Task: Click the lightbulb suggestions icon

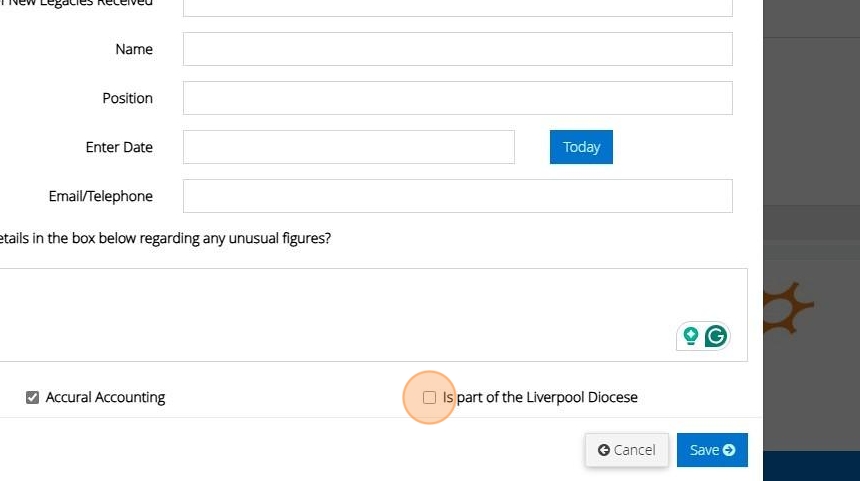Action: click(690, 336)
